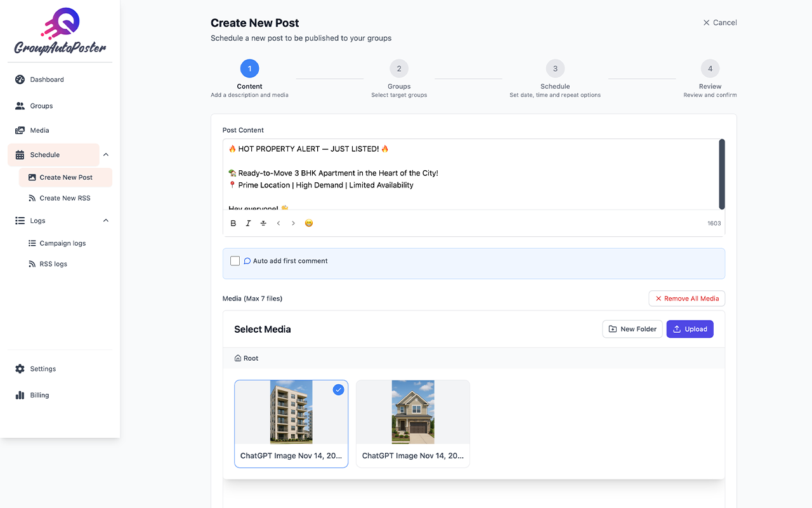Select the house image thumbnail
Image resolution: width=812 pixels, height=508 pixels.
coord(413,412)
